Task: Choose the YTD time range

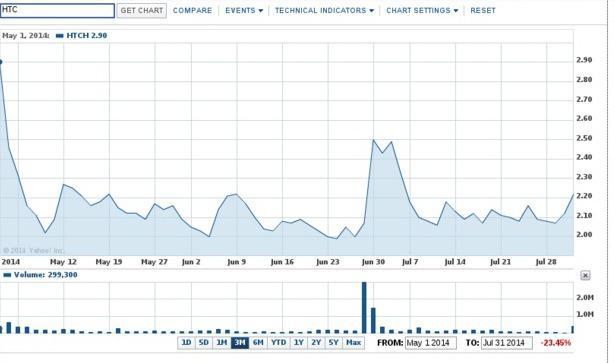Action: (279, 343)
